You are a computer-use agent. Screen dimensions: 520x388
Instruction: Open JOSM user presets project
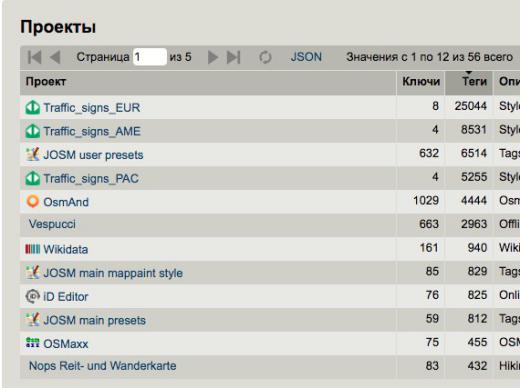[x=93, y=155]
